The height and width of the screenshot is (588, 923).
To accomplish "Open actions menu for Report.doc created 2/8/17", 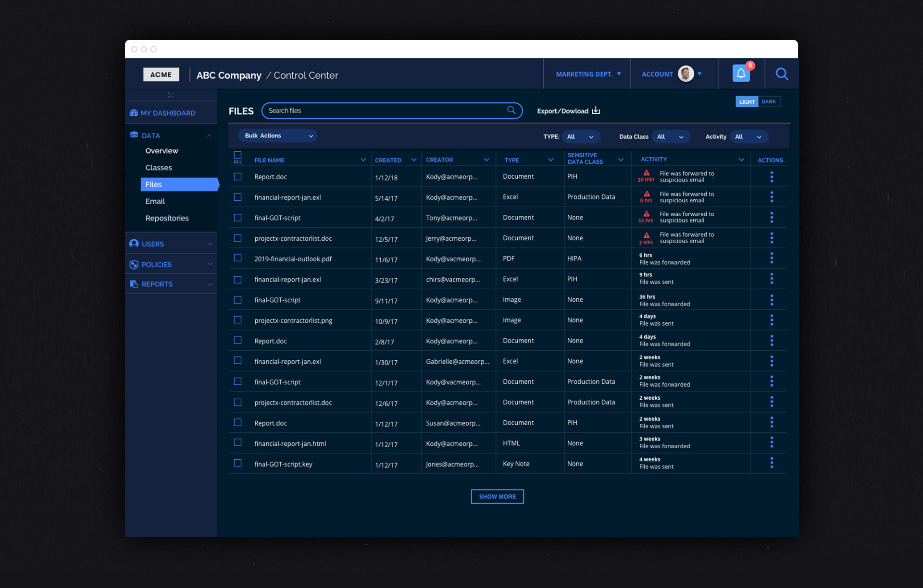I will coord(772,341).
